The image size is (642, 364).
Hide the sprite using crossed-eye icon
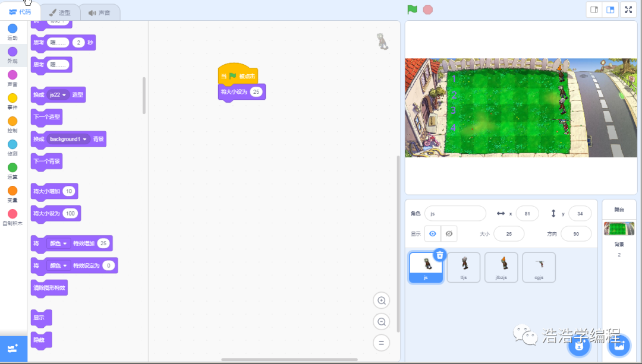(449, 233)
